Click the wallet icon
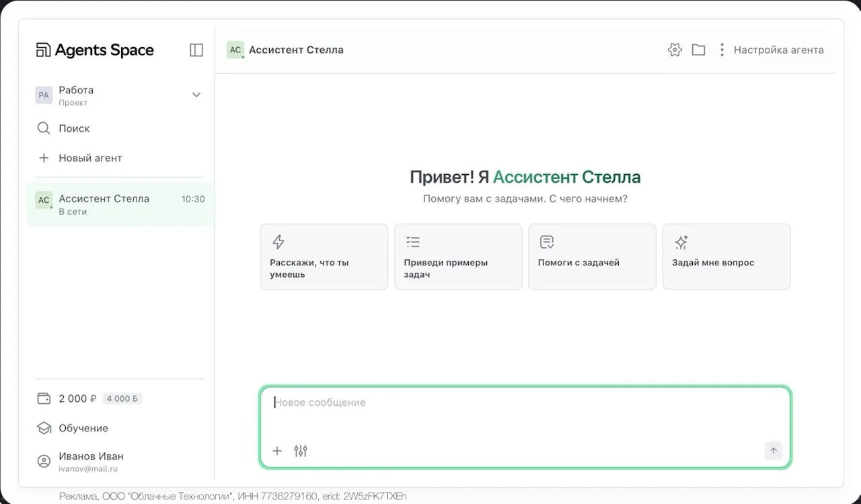 [x=44, y=398]
